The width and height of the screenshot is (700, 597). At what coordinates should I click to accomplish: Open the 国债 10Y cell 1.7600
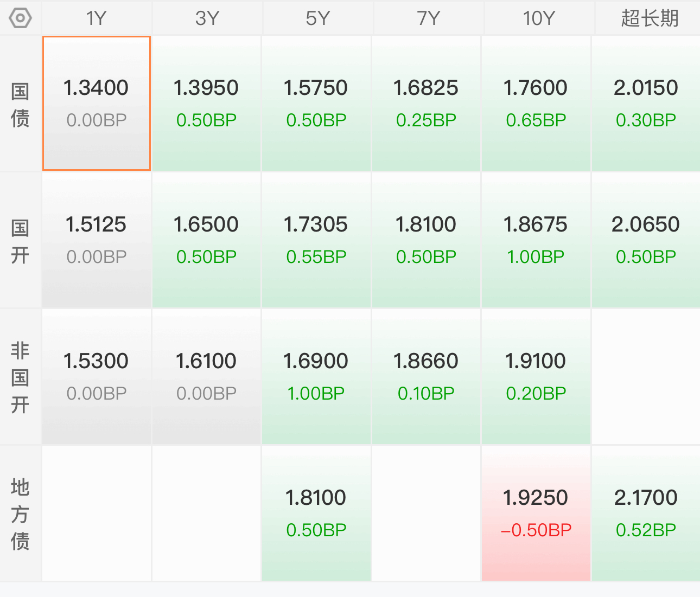536,104
